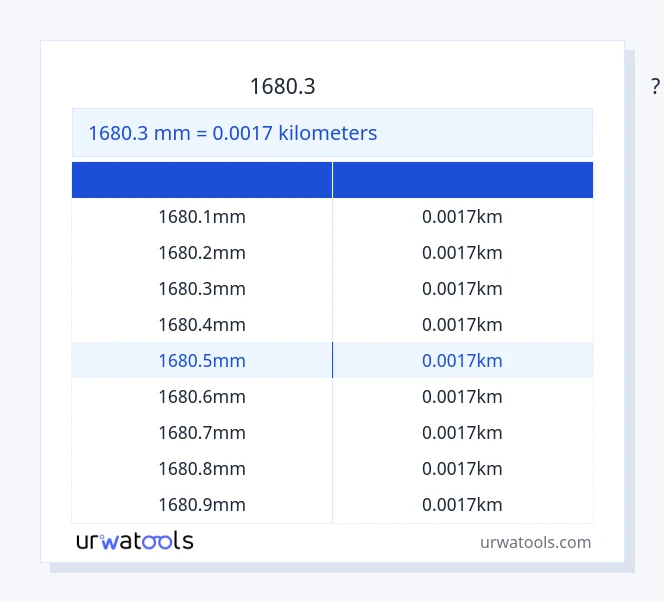
Task: Click 0.0017km beside 1680.9mm
Action: coord(462,505)
